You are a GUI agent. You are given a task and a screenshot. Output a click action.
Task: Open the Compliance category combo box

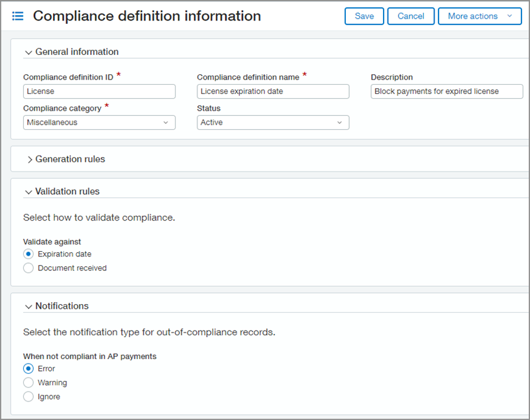coord(99,123)
